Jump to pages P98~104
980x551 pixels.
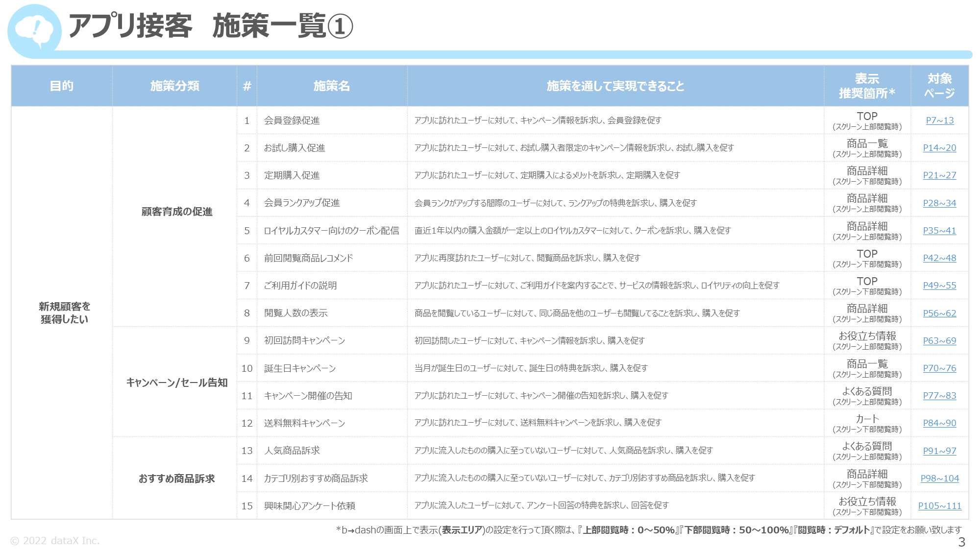939,478
